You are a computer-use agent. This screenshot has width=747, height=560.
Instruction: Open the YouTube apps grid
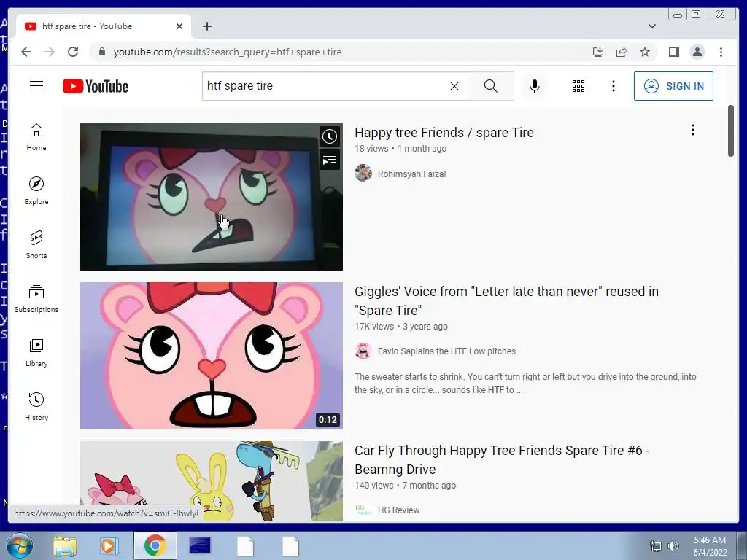point(578,86)
